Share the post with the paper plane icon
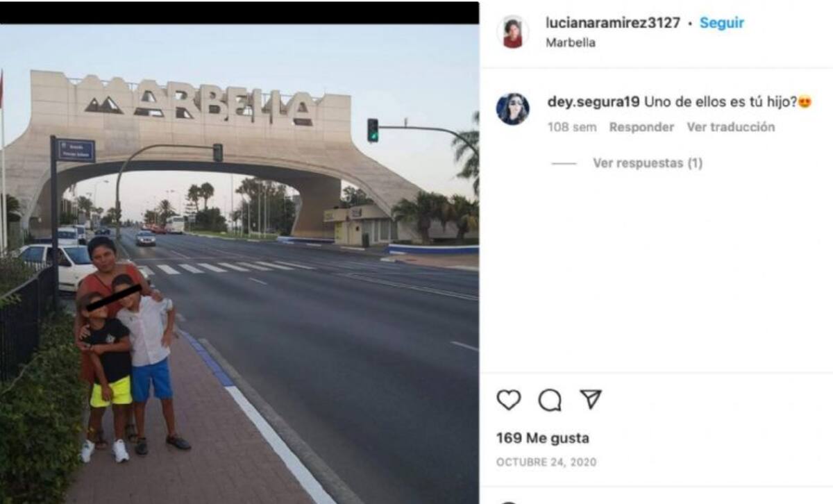833x504 pixels. (x=590, y=399)
